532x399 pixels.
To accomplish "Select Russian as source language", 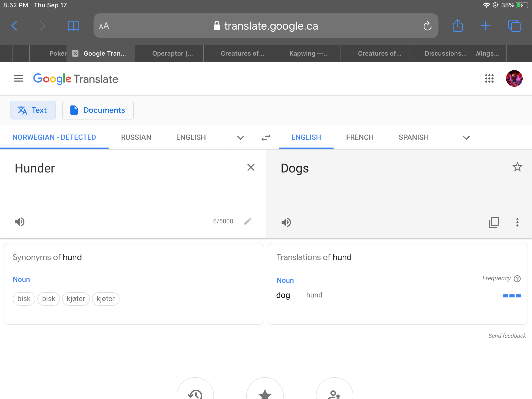I will (136, 137).
